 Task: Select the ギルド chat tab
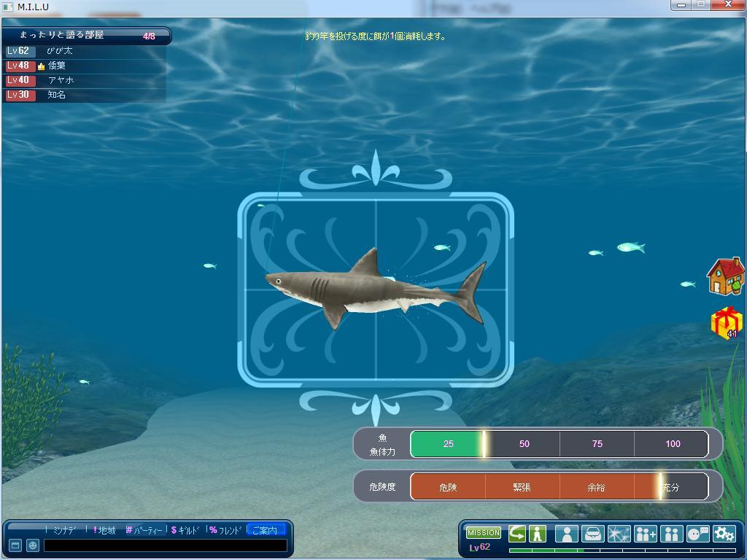point(185,530)
